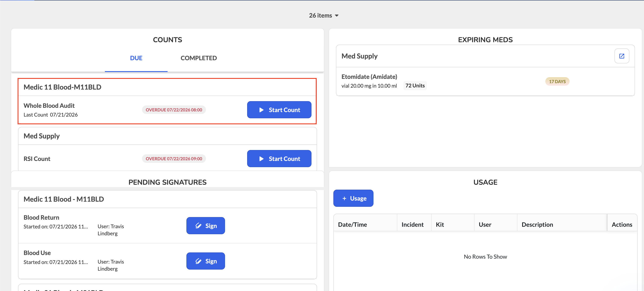Select the Etomidate (Amidate) medication name
Screen dimensions: 644x291
369,77
